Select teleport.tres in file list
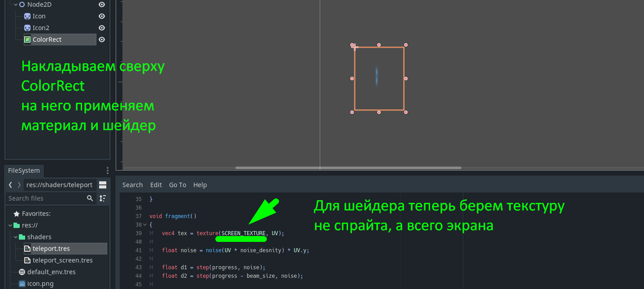The image size is (644, 289). (65, 249)
